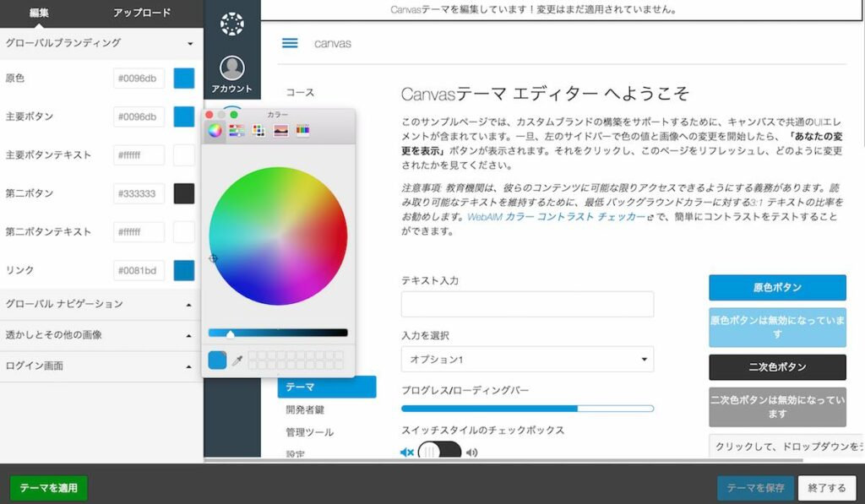Image resolution: width=865 pixels, height=504 pixels.
Task: Click the Canvas logo in the navigation
Action: [231, 24]
